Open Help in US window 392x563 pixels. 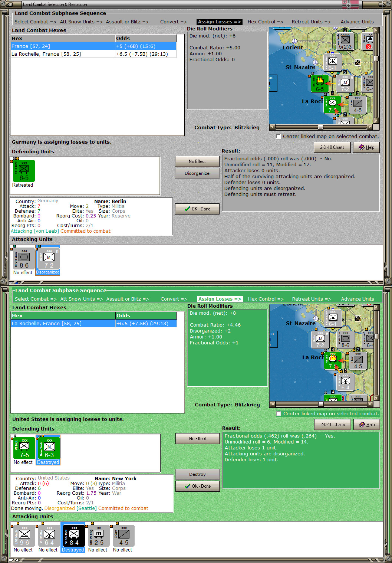366,425
